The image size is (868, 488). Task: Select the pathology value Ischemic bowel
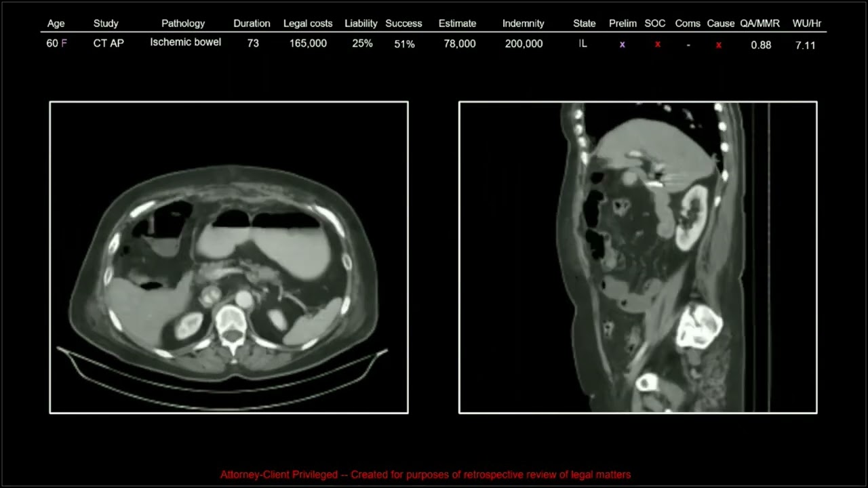tap(186, 42)
